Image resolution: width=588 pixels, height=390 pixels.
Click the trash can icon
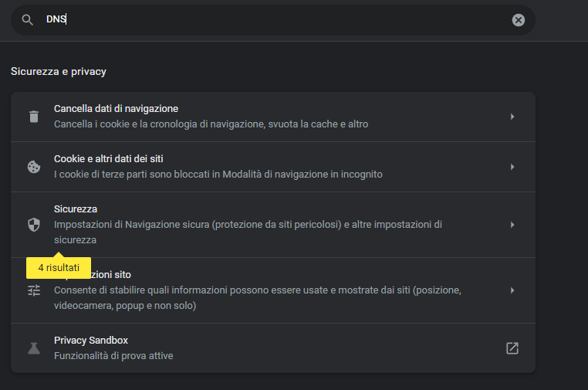(x=33, y=117)
